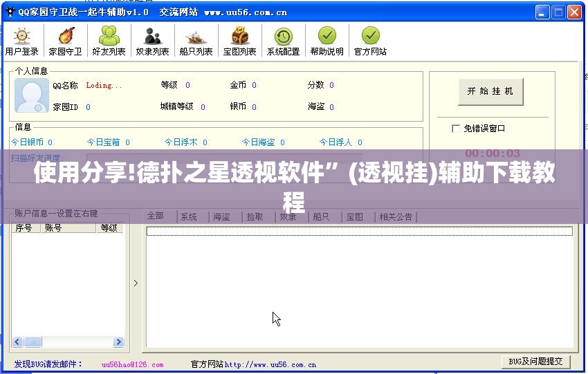Click the QQ avatar picture
Image resolution: width=588 pixels, height=374 pixels.
point(32,95)
